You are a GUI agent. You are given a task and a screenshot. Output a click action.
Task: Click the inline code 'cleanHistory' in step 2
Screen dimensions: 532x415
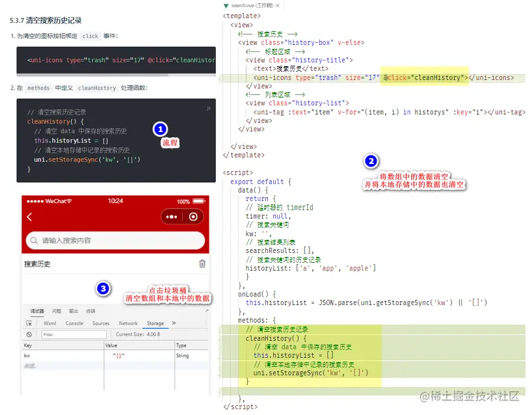click(97, 88)
